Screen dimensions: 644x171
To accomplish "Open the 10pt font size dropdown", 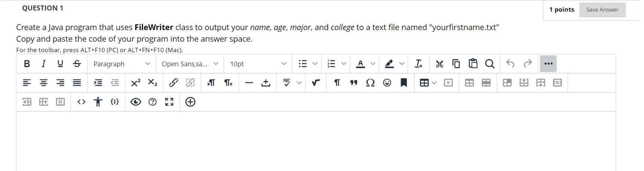I will click(x=258, y=64).
